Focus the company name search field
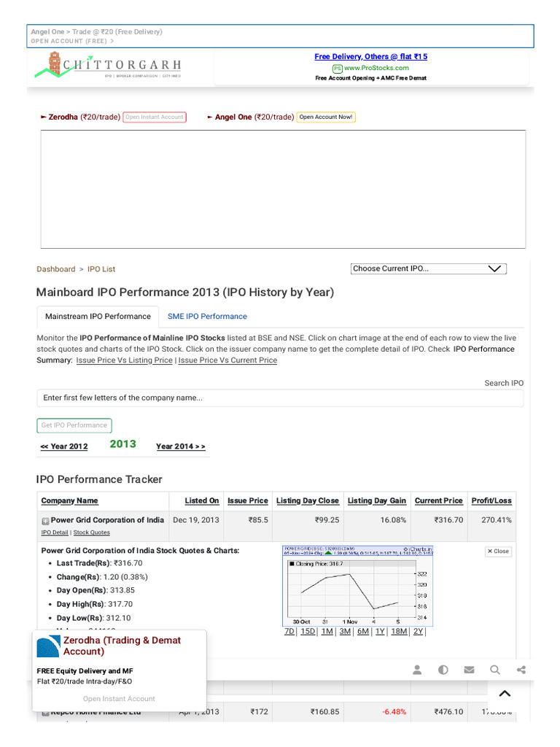The height and width of the screenshot is (747, 560). (280, 398)
